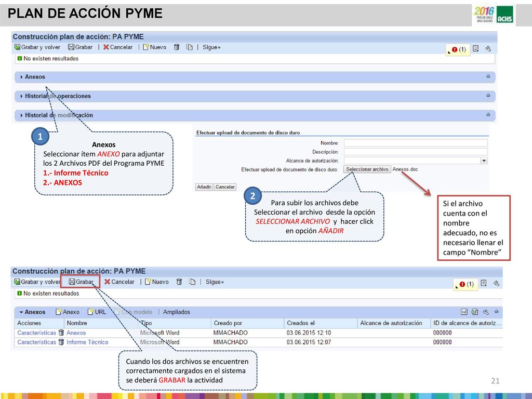This screenshot has width=532, height=399.
Task: Click Grabar in the upper screenshot toolbar
Action: pyautogui.click(x=80, y=47)
